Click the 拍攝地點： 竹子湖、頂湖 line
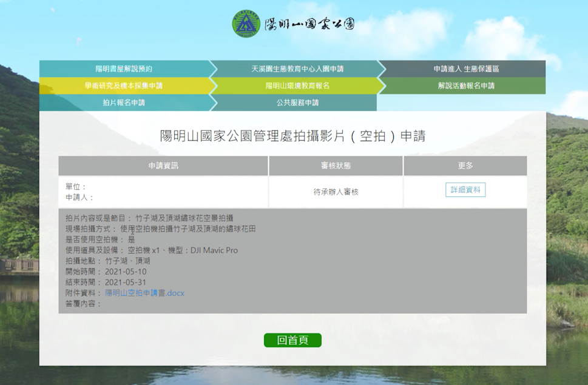The width and height of the screenshot is (588, 385). pos(107,261)
